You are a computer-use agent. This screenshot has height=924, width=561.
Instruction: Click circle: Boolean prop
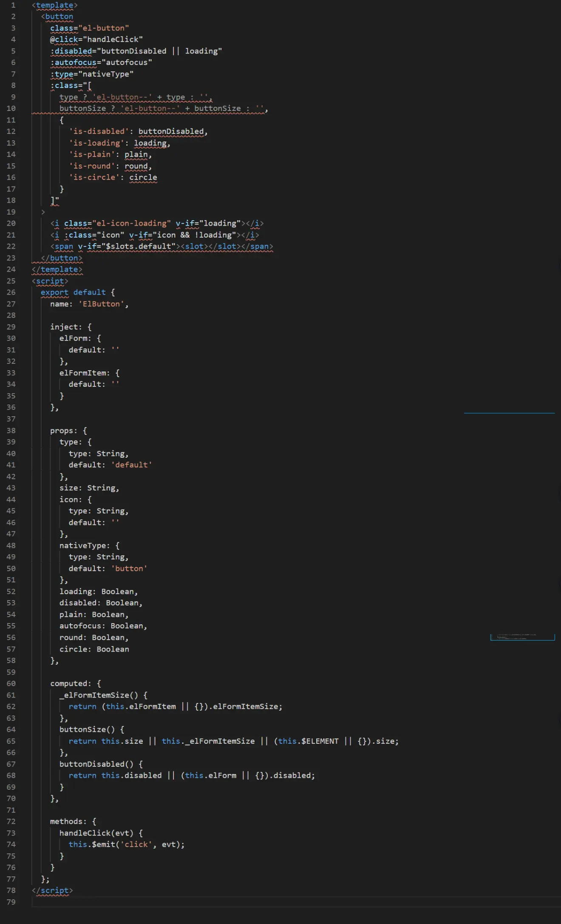pos(94,649)
